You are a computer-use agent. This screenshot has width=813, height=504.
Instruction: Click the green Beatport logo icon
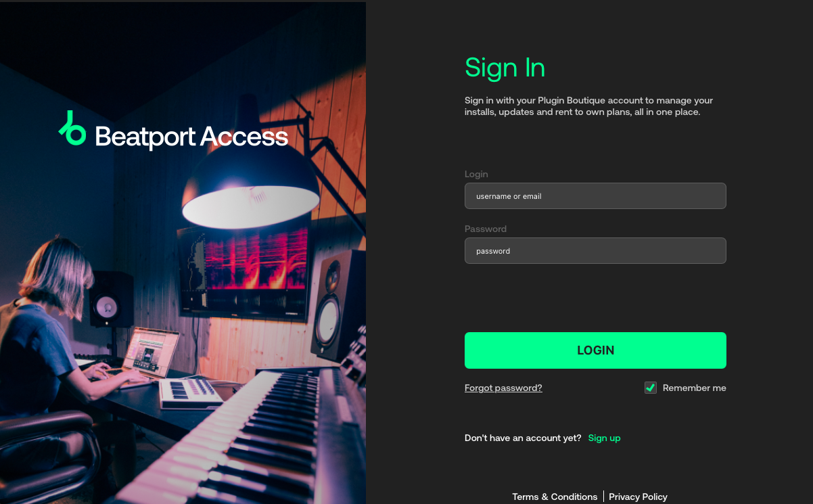click(72, 129)
